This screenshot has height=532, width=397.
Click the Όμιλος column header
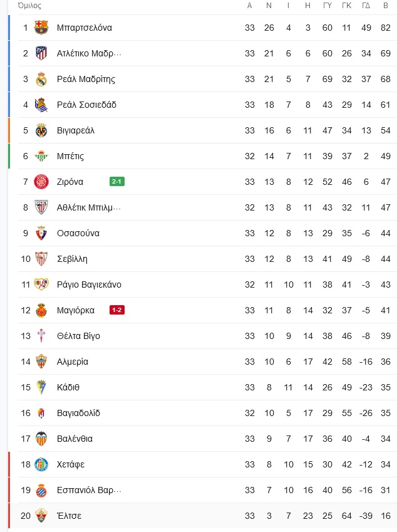click(29, 6)
